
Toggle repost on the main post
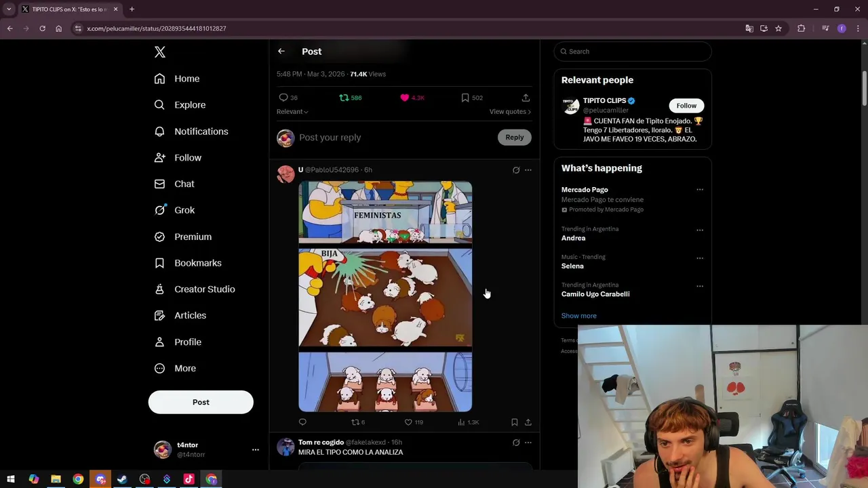(351, 98)
